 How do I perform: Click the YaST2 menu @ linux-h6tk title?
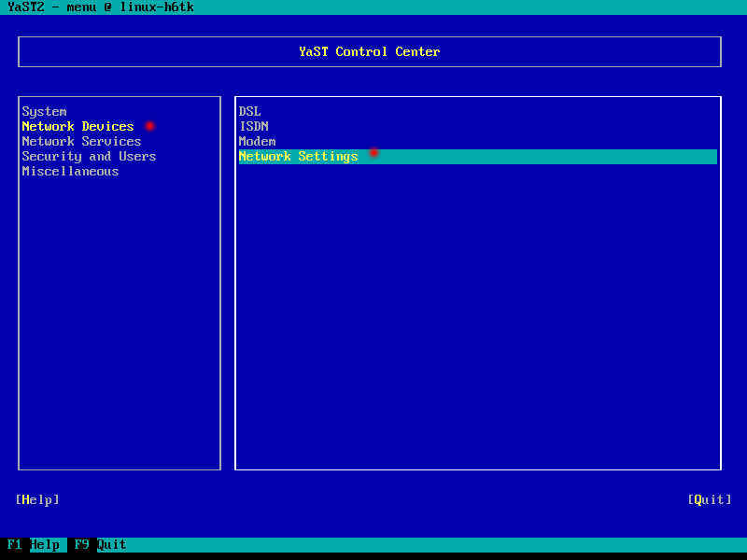tap(101, 7)
